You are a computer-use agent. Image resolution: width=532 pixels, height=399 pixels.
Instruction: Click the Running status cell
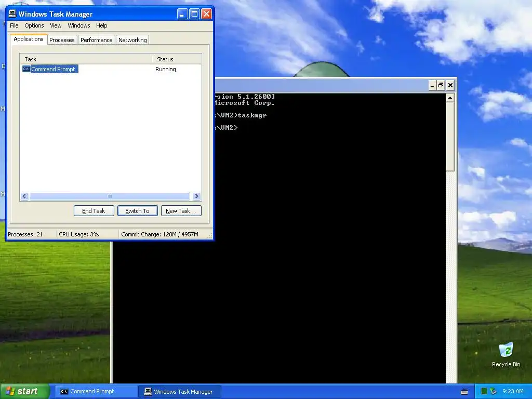[166, 69]
